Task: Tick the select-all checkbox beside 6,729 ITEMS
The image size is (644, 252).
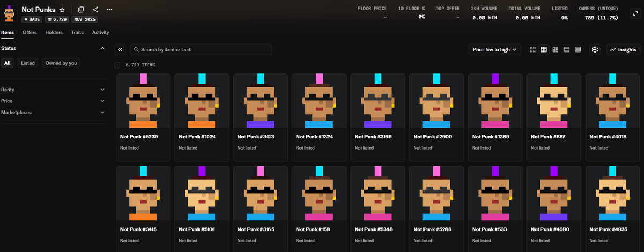Action: [118, 65]
